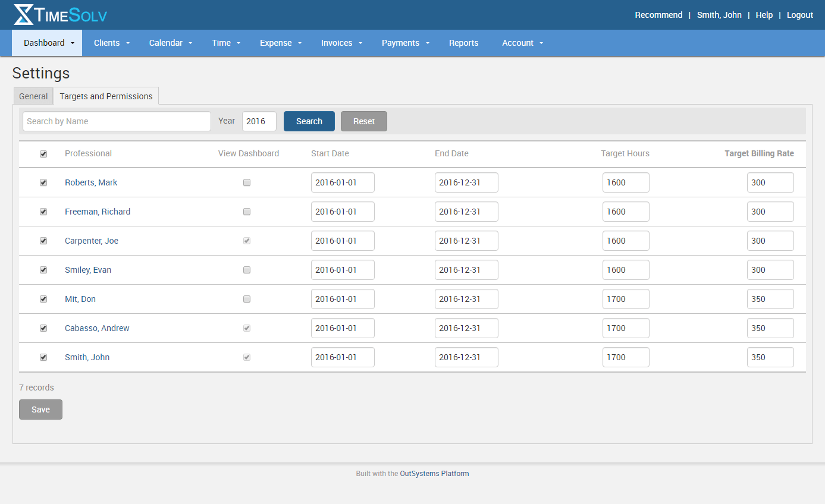The width and height of the screenshot is (825, 504).
Task: Open the profile for Roberts, Mark
Action: point(91,182)
